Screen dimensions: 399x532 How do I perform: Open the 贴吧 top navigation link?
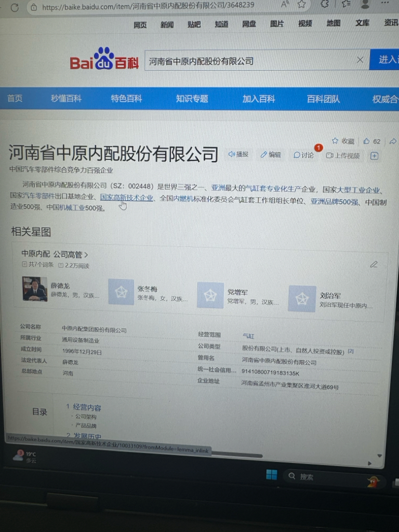point(194,24)
